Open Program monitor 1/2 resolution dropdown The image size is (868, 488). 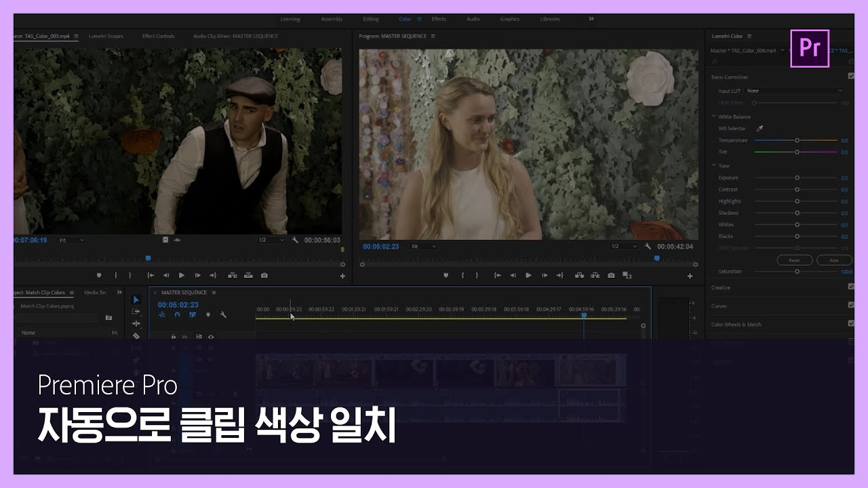pos(624,247)
